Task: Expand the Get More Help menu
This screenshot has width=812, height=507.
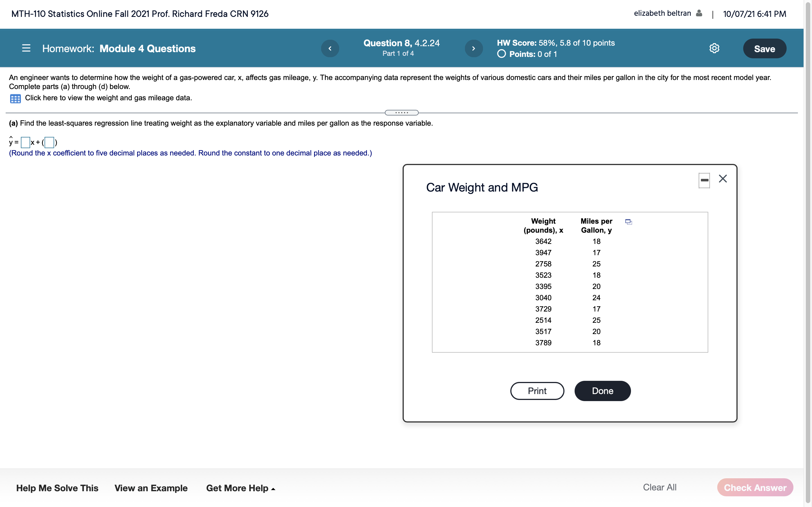Action: (240, 488)
